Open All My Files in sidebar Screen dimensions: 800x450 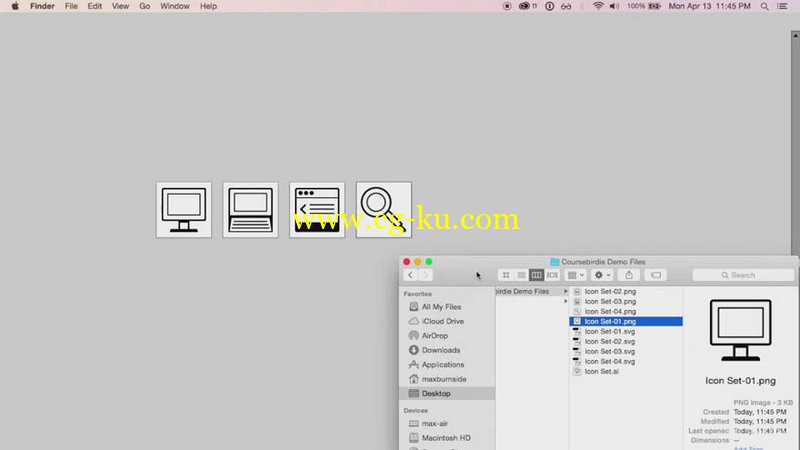click(441, 307)
